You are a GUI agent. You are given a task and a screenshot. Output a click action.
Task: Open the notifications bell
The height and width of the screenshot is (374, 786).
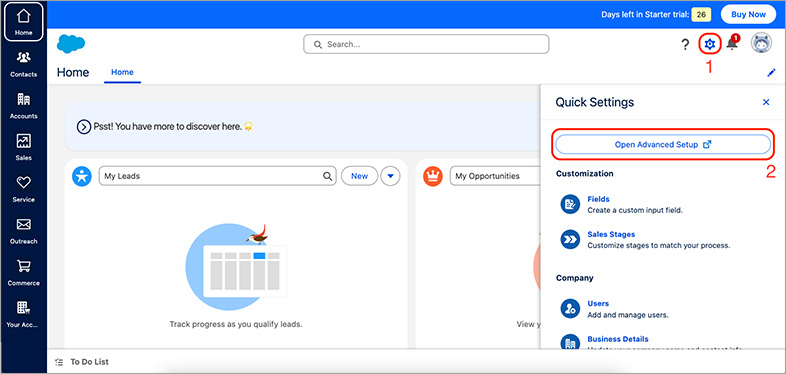[x=732, y=43]
